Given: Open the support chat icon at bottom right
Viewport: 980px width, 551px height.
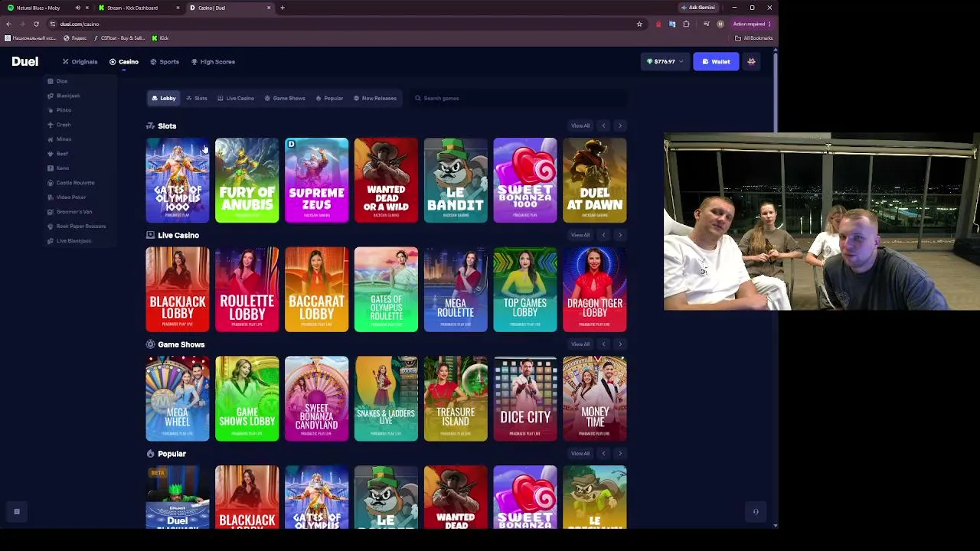Looking at the screenshot, I should 756,512.
